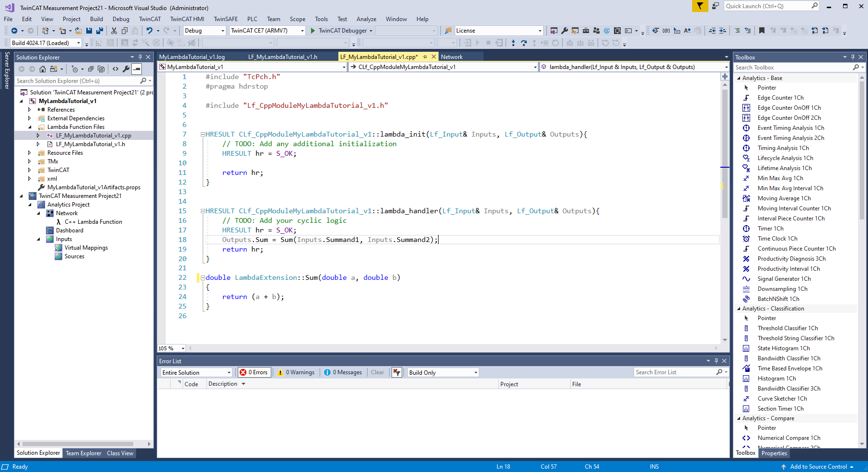Click the Home icon in Solution Explorer
The width and height of the screenshot is (868, 472).
click(43, 69)
